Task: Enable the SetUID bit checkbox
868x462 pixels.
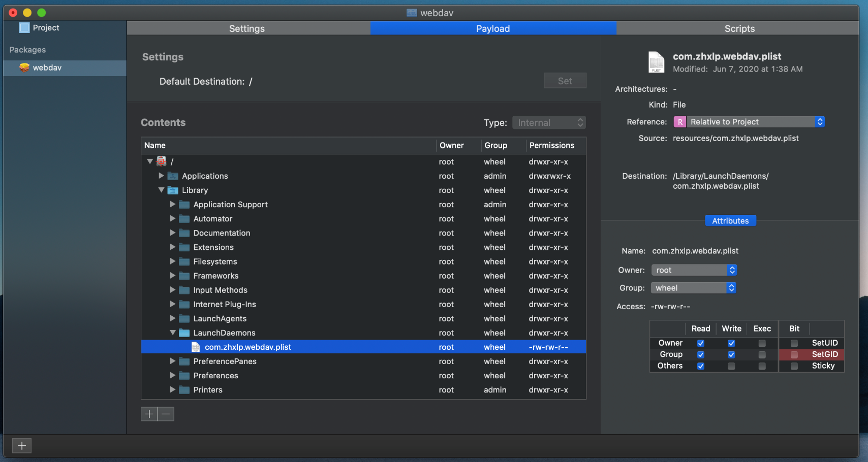Action: tap(794, 343)
